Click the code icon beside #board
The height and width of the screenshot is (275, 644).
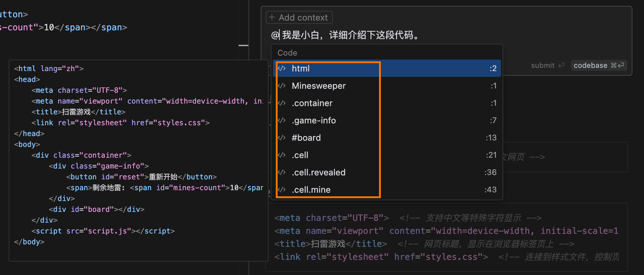[282, 137]
